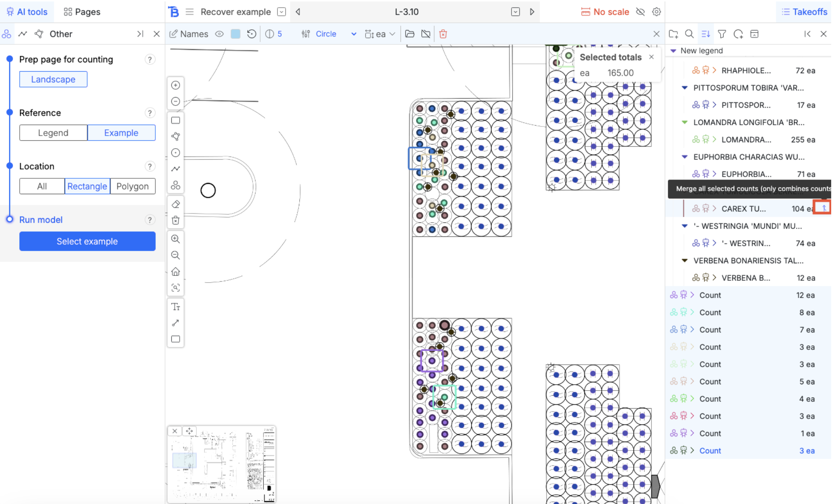This screenshot has height=504, width=832.
Task: Select the All location option
Action: point(42,186)
